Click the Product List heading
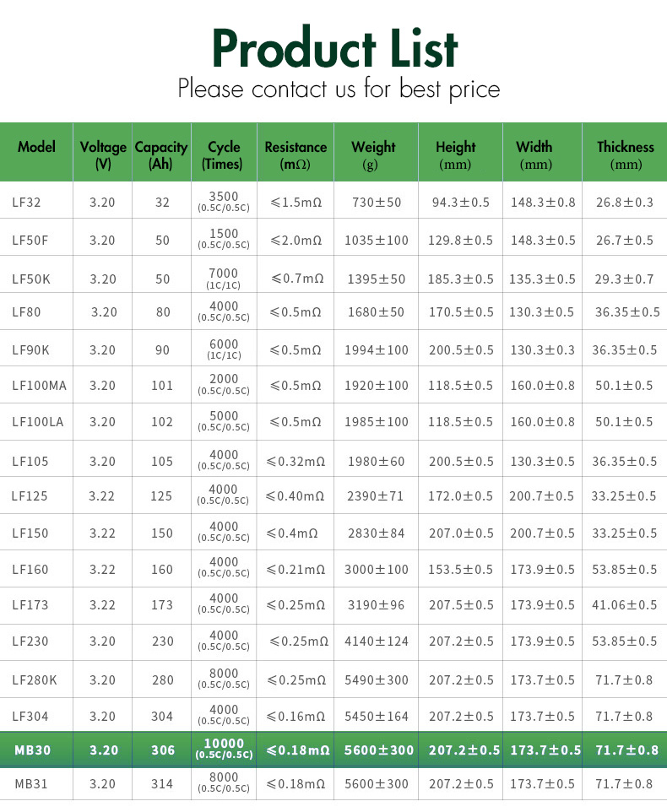Screen dimensions: 667x812 (x=334, y=47)
